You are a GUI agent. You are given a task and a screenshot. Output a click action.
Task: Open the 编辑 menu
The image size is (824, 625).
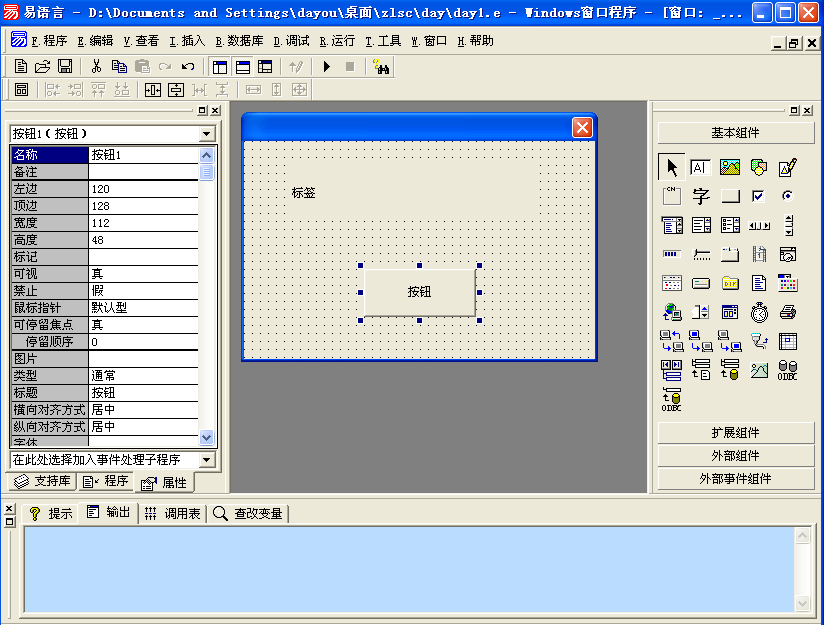[x=95, y=41]
